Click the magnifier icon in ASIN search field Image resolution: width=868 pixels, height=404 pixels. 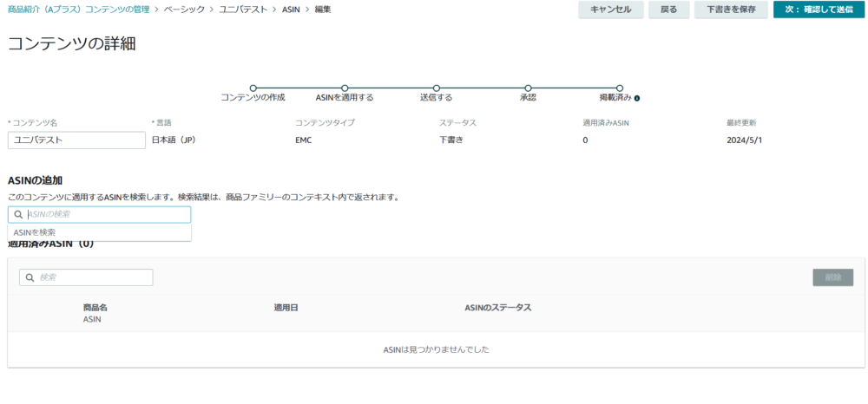coord(18,214)
